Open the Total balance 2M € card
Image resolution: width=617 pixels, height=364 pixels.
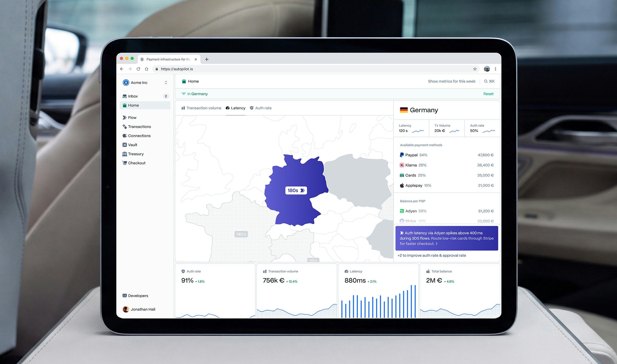click(460, 291)
